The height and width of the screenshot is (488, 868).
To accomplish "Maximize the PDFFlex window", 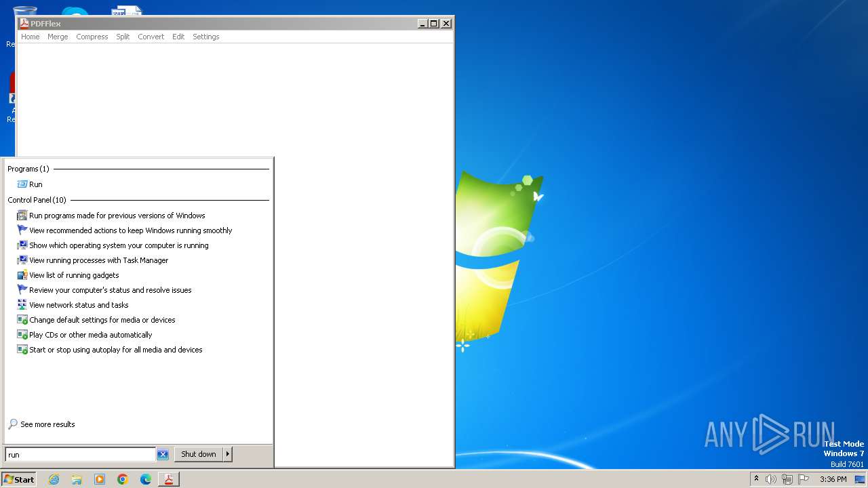I will tap(434, 23).
